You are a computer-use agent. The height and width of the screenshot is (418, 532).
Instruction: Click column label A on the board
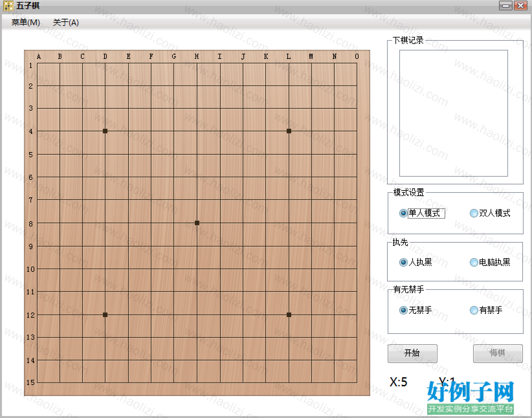[39, 57]
